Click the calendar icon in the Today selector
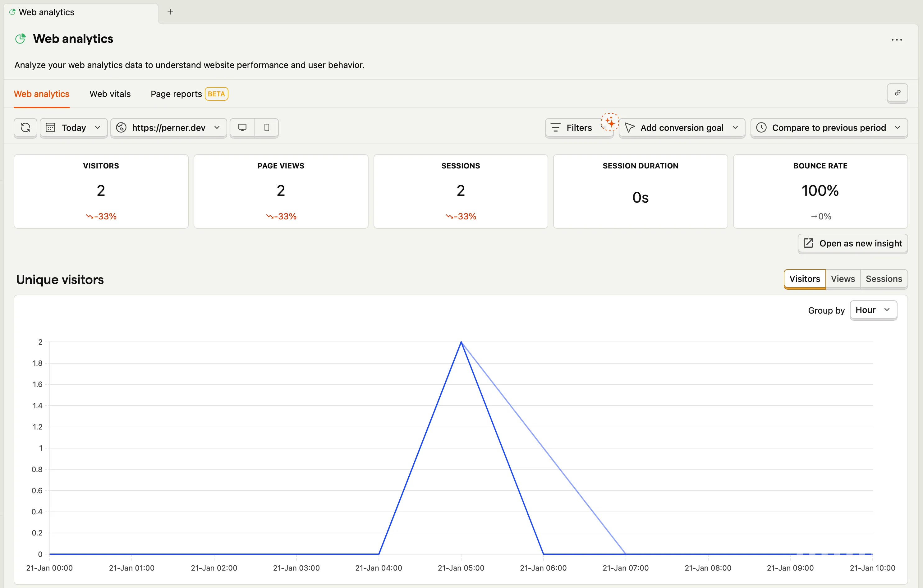The image size is (923, 588). [x=51, y=128]
